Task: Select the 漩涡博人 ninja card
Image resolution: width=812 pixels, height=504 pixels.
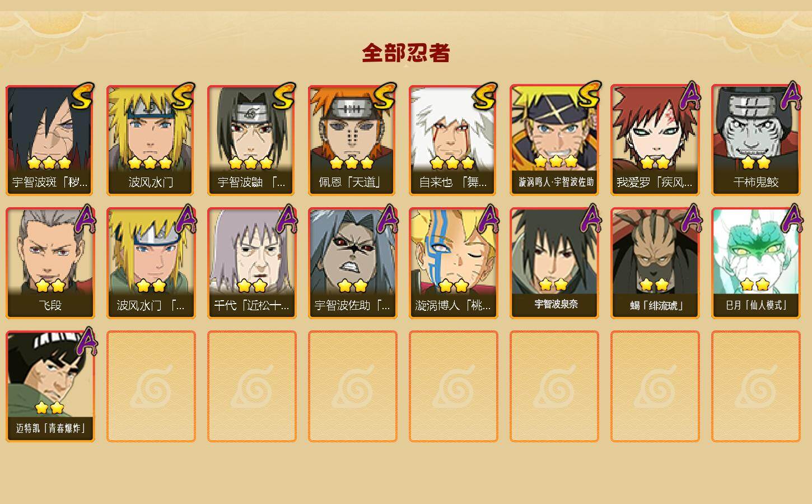Action: [454, 263]
